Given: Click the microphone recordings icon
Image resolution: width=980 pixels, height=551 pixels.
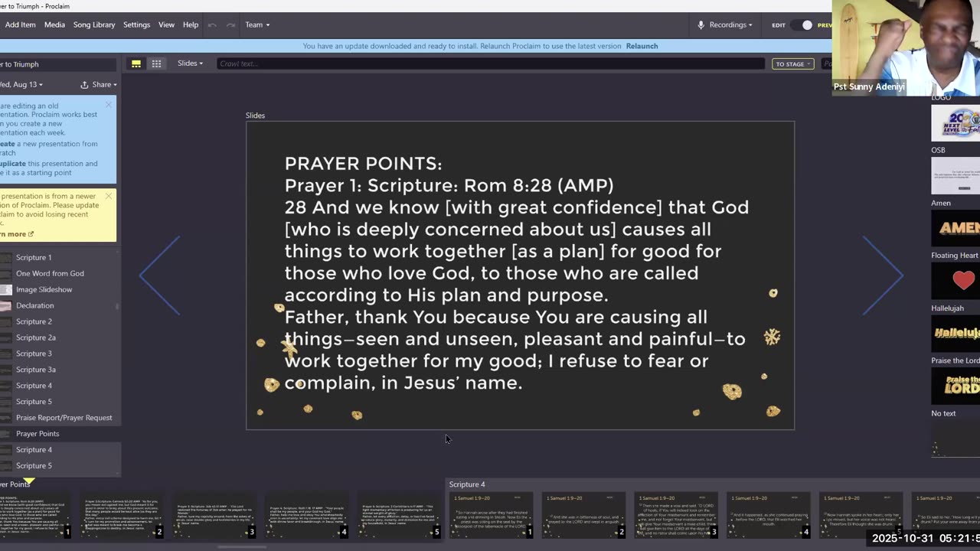Looking at the screenshot, I should pyautogui.click(x=701, y=24).
